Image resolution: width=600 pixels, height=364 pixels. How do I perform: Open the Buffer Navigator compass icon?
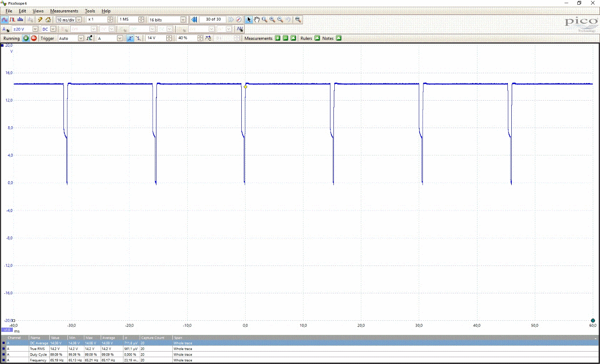pos(239,19)
